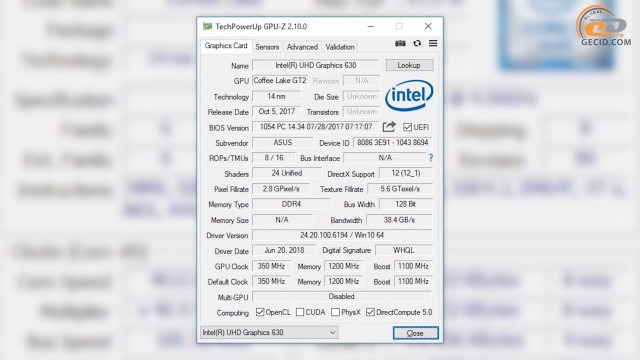Open the Intel(R) UHD Graphics 630 dropdown

(269, 332)
